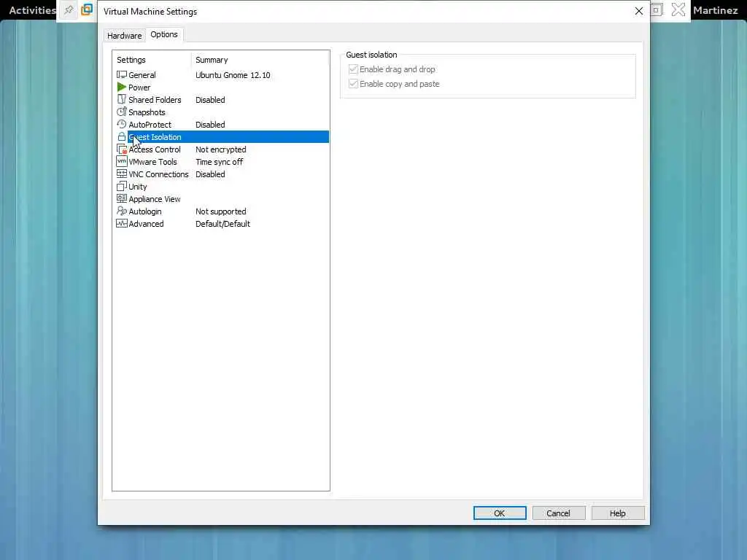Click the AutoProtect clock icon
The height and width of the screenshot is (560, 747).
(x=122, y=124)
